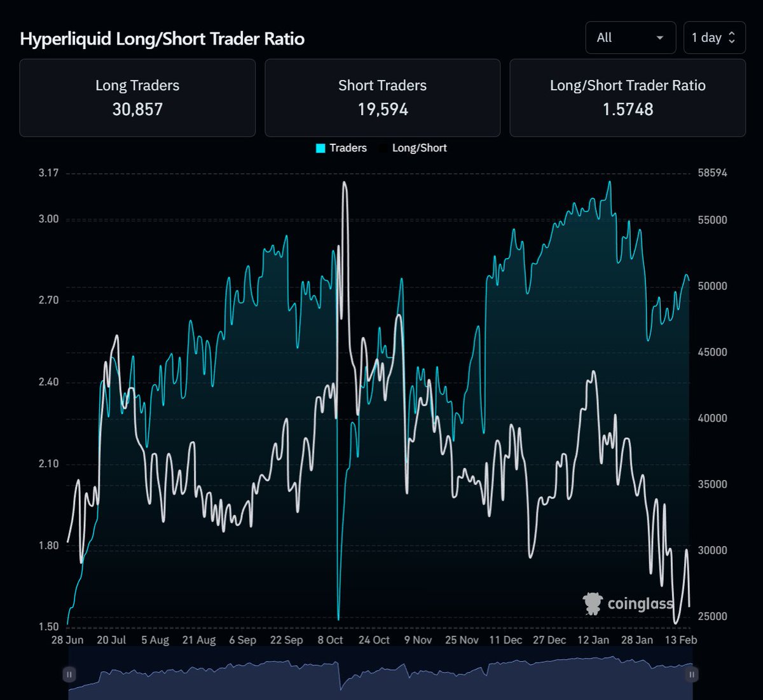Click the 2.70 left axis label
This screenshot has width=763, height=700.
coord(48,300)
